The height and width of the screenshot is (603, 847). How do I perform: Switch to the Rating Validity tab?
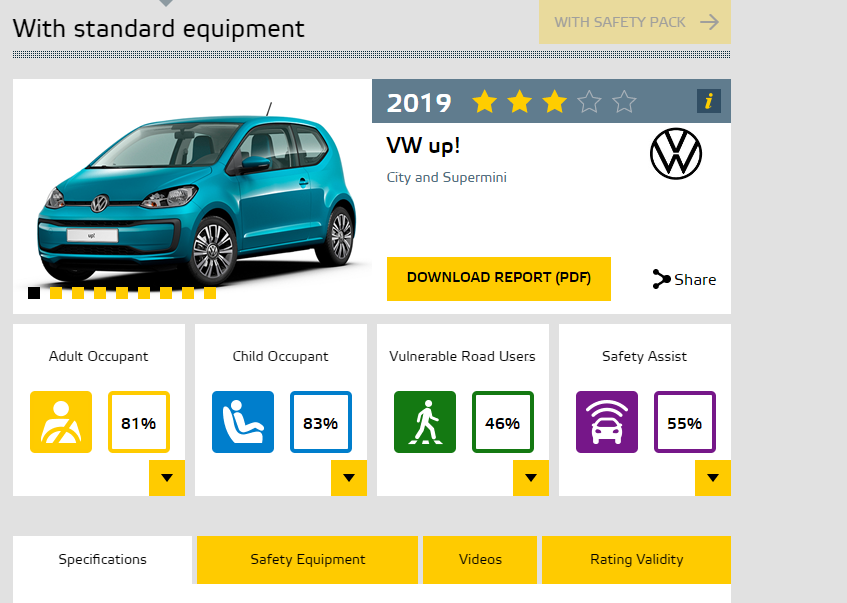click(636, 560)
